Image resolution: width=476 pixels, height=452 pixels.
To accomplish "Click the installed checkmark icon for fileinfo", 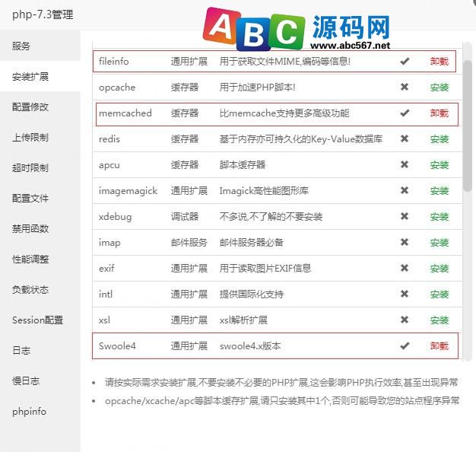I will pyautogui.click(x=405, y=61).
